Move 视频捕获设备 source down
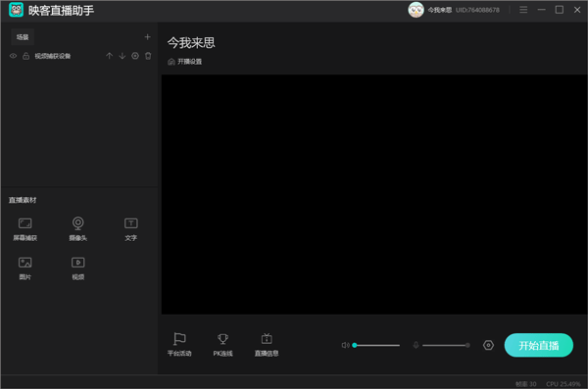This screenshot has width=588, height=389. [x=122, y=56]
